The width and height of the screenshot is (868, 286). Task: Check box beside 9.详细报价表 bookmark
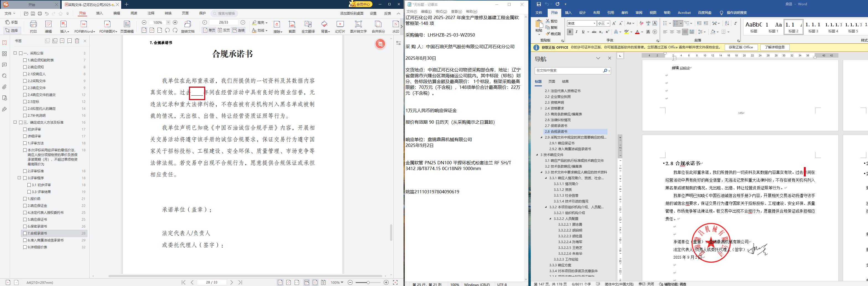pos(25,247)
